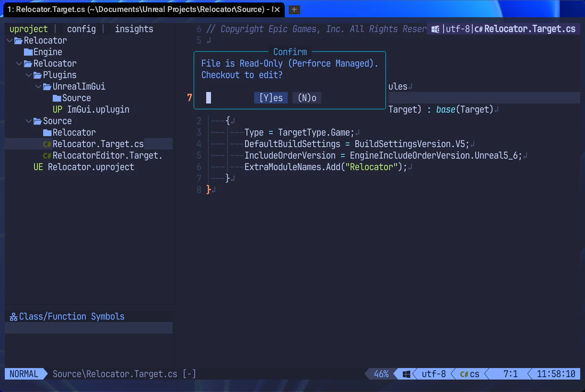The image size is (585, 392).
Task: Click the utf-8 encoding in the statusline
Action: tap(434, 374)
